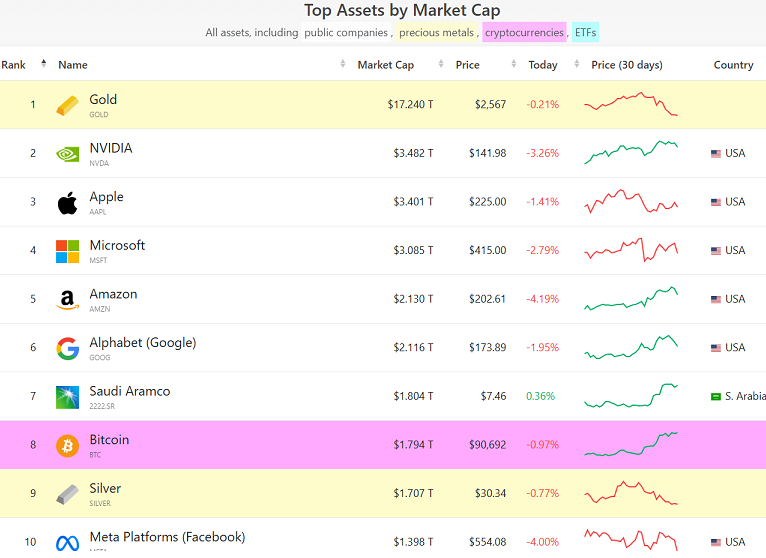The height and width of the screenshot is (558, 766).
Task: Open the Silver asset link
Action: tap(105, 488)
